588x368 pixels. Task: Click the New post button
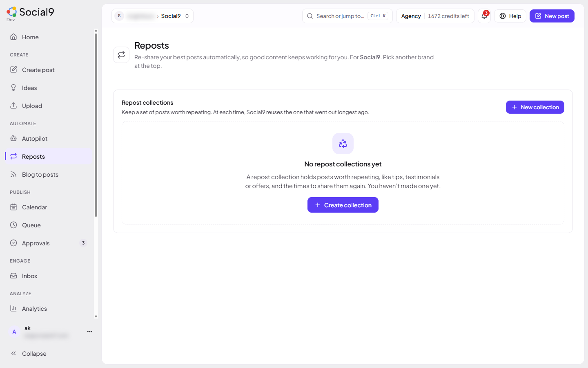click(x=552, y=16)
